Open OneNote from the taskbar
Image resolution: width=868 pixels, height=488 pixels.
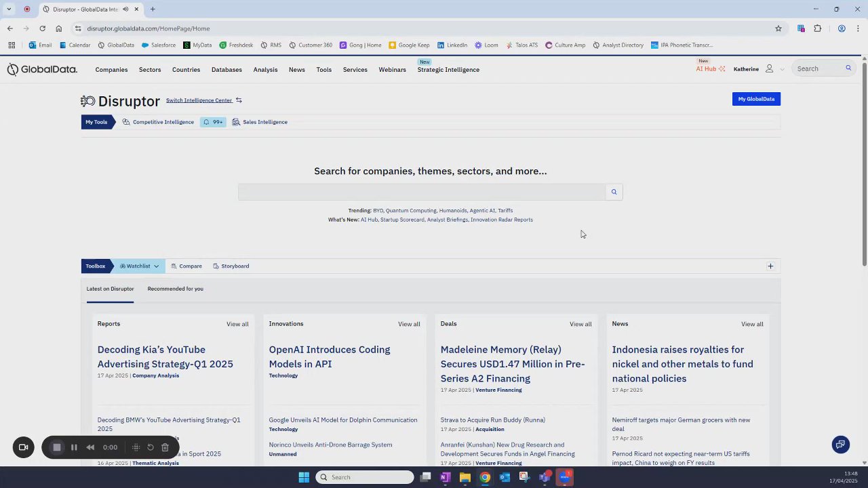(x=445, y=477)
